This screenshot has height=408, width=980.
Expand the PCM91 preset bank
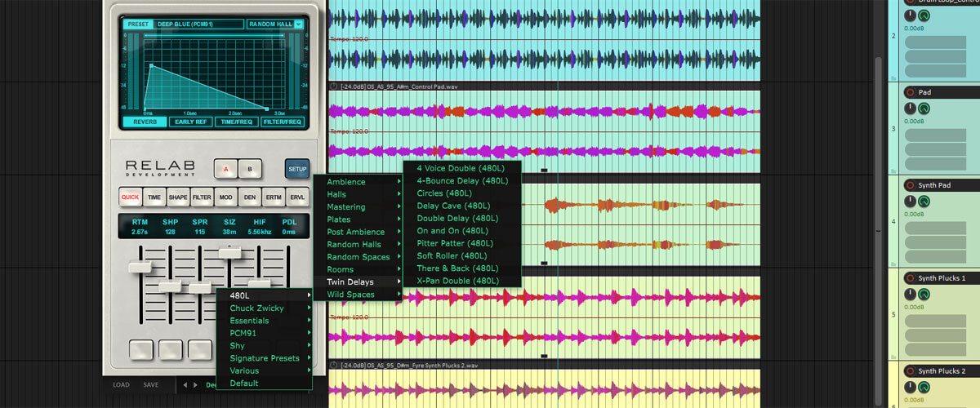[x=265, y=333]
